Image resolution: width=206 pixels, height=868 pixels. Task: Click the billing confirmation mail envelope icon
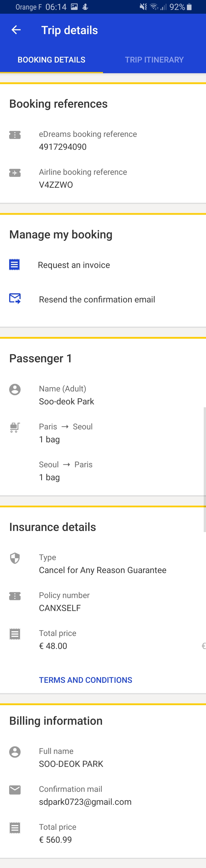tap(15, 790)
